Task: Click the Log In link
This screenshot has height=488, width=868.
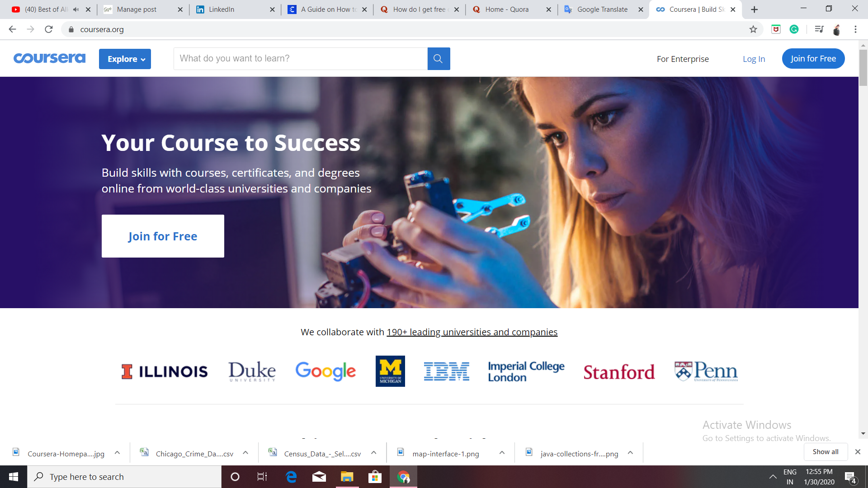Action: pos(754,59)
